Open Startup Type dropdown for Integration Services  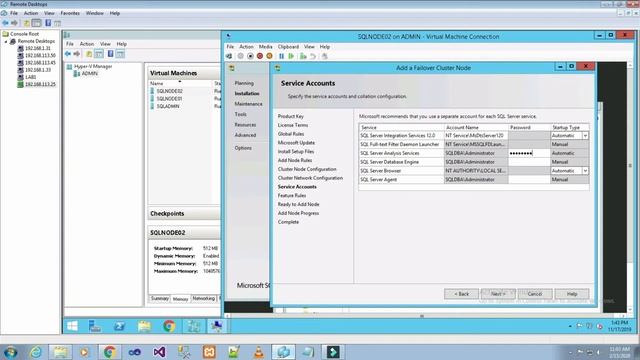[x=585, y=136]
